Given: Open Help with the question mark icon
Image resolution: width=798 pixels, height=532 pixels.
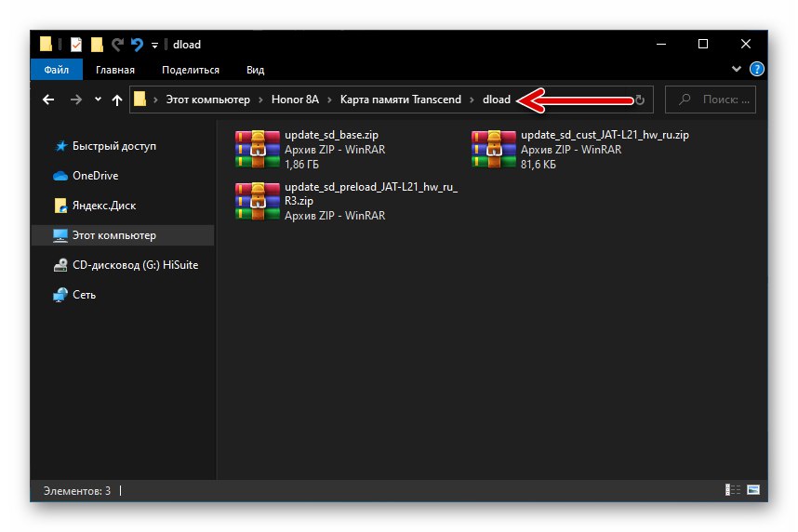Looking at the screenshot, I should pos(757,69).
